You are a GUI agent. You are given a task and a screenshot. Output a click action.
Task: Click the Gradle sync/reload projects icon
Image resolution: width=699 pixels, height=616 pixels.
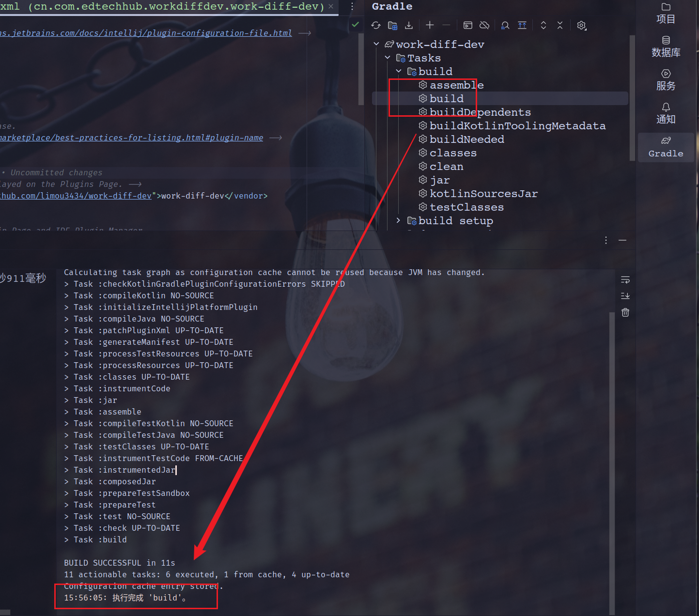376,25
